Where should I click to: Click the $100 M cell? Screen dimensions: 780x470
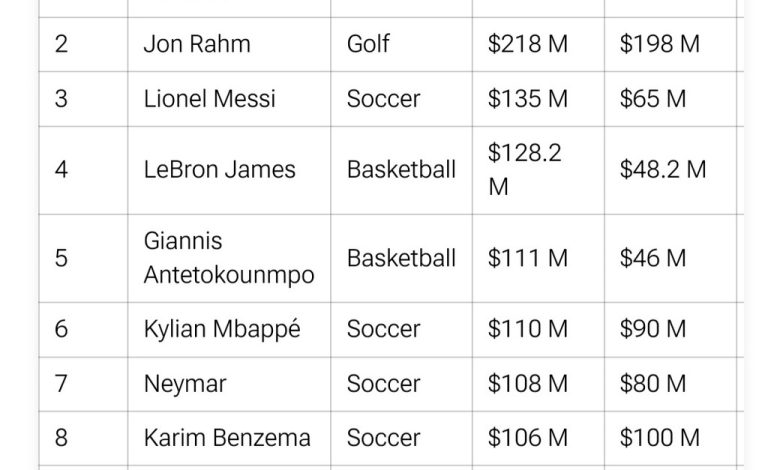coord(660,438)
